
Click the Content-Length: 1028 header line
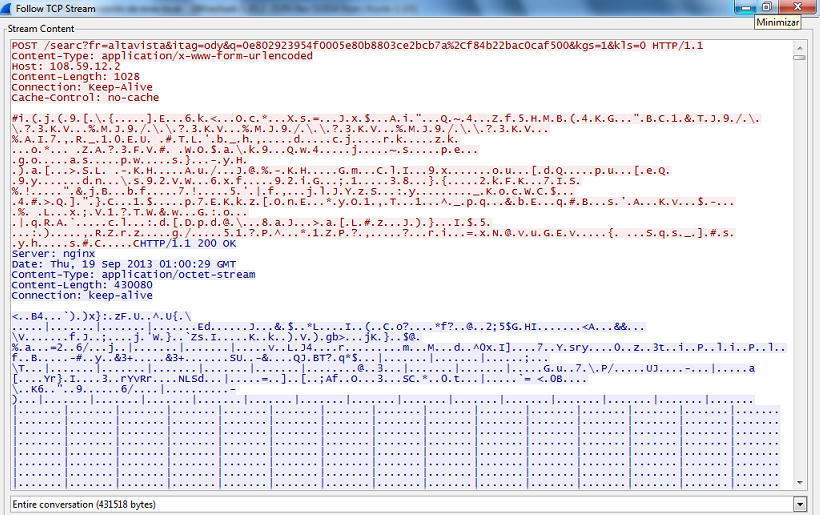[x=68, y=76]
